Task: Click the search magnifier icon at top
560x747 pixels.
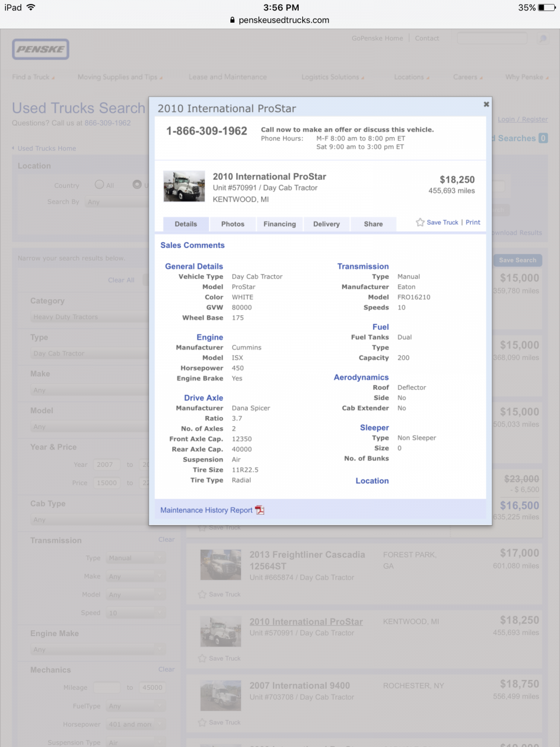Action: point(542,39)
